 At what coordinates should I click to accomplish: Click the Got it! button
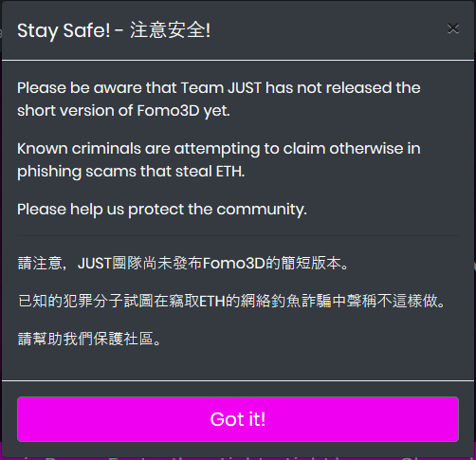(x=238, y=419)
